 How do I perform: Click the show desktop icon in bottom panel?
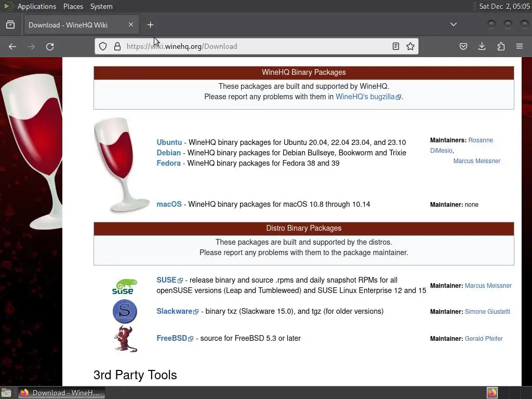(x=6, y=393)
